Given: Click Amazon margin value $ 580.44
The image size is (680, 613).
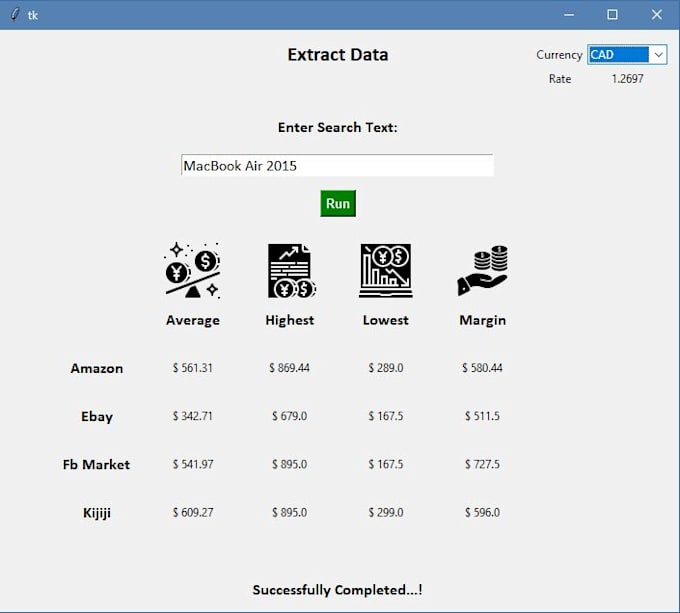Looking at the screenshot, I should pyautogui.click(x=482, y=368).
